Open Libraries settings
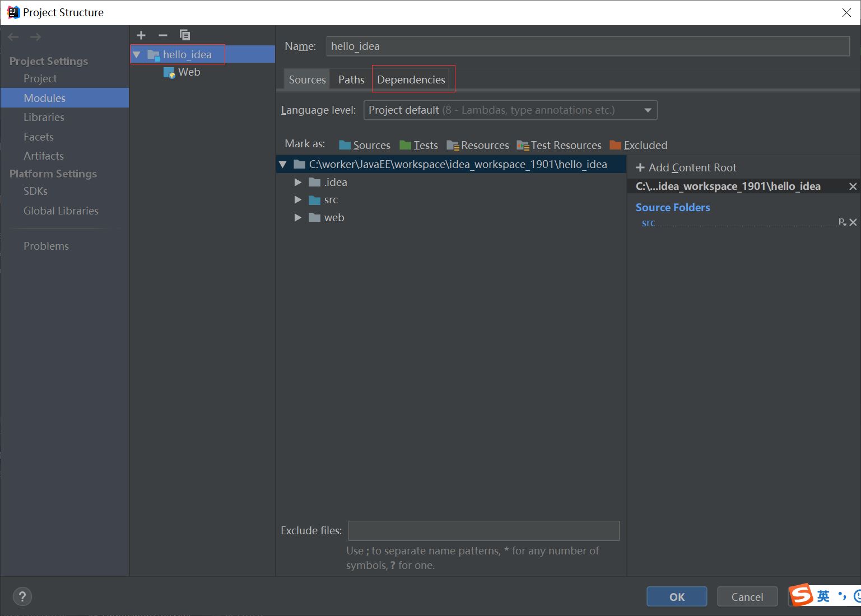The height and width of the screenshot is (616, 861). (44, 117)
